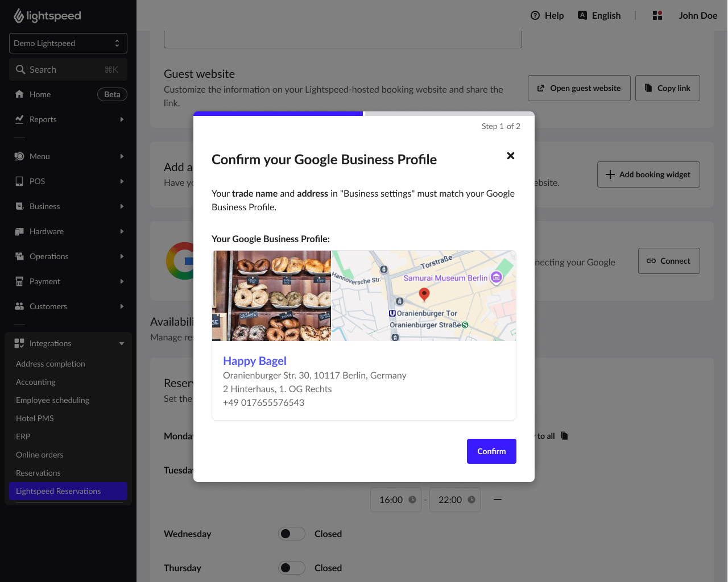Click the 22:00 end time field

pyautogui.click(x=455, y=500)
